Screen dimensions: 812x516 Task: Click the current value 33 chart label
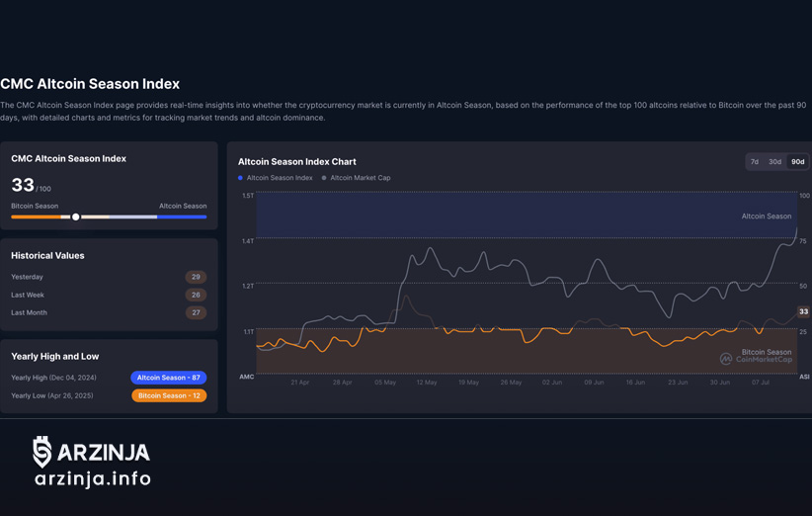[x=803, y=311]
